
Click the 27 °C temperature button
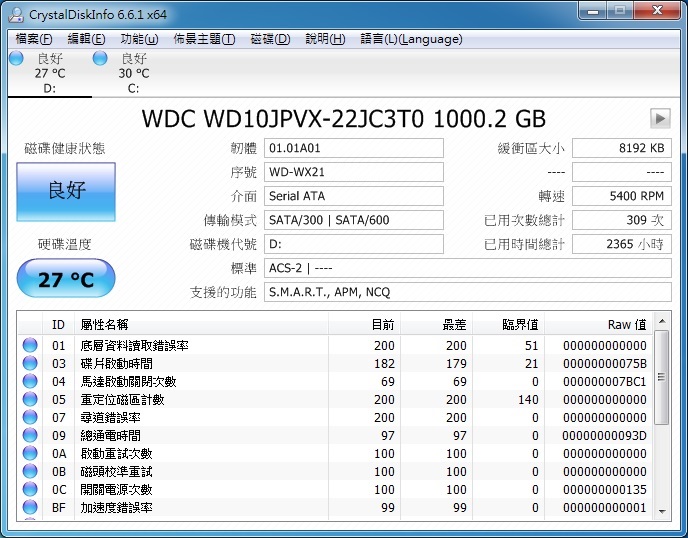pyautogui.click(x=66, y=278)
